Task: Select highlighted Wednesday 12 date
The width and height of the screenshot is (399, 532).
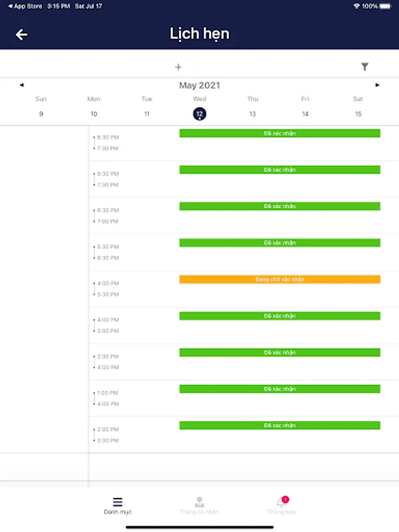Action: pyautogui.click(x=200, y=114)
